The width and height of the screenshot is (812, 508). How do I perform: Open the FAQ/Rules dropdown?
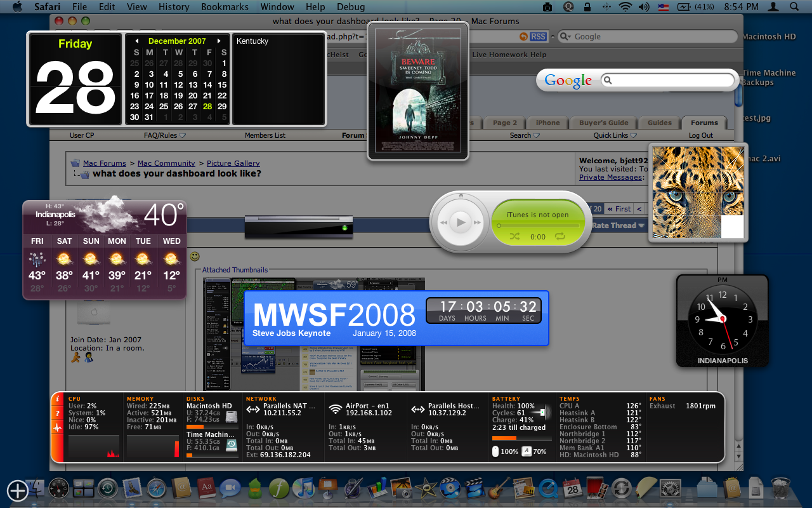[x=164, y=135]
